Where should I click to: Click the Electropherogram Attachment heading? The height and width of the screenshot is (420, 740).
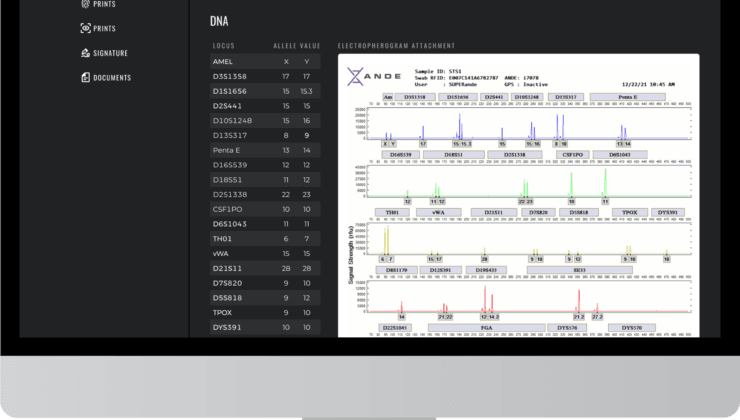(396, 46)
